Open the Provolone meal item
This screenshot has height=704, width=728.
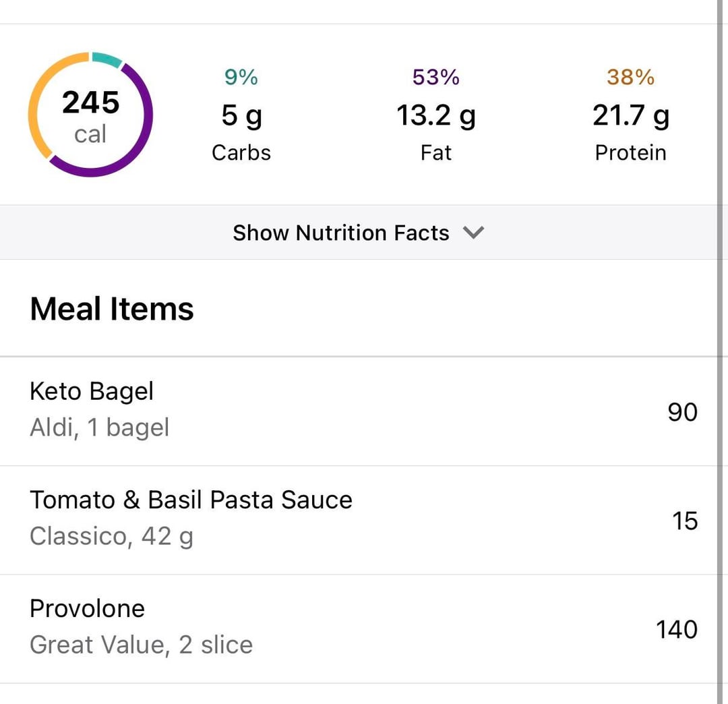tap(87, 609)
